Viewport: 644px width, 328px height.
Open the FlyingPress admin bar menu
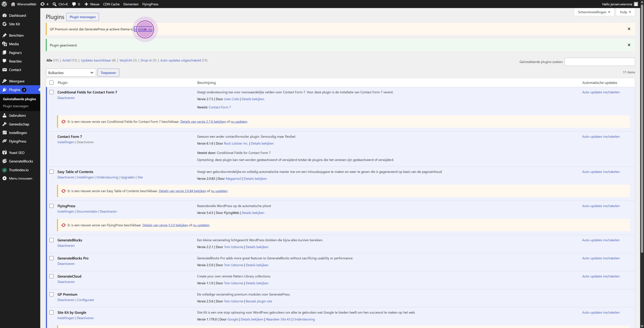tap(150, 4)
